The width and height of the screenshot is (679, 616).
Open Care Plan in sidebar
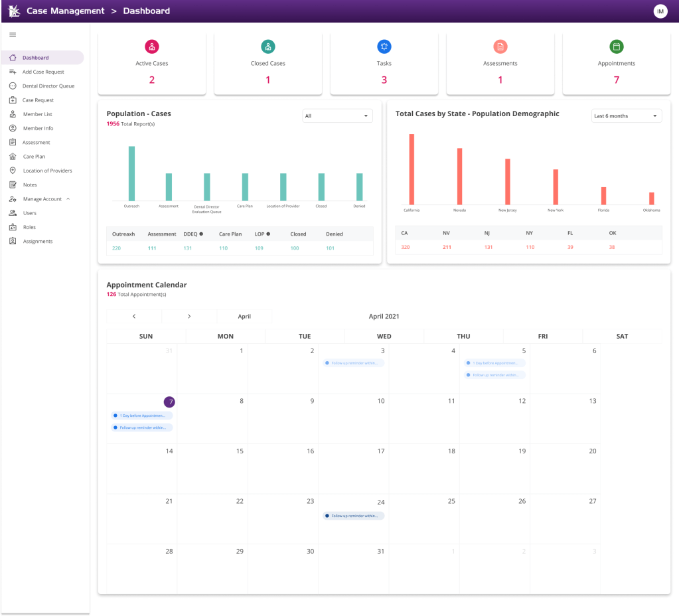[x=34, y=157]
